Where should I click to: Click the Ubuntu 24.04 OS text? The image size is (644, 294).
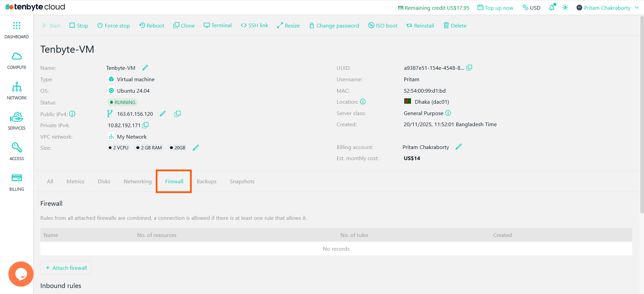tap(133, 91)
